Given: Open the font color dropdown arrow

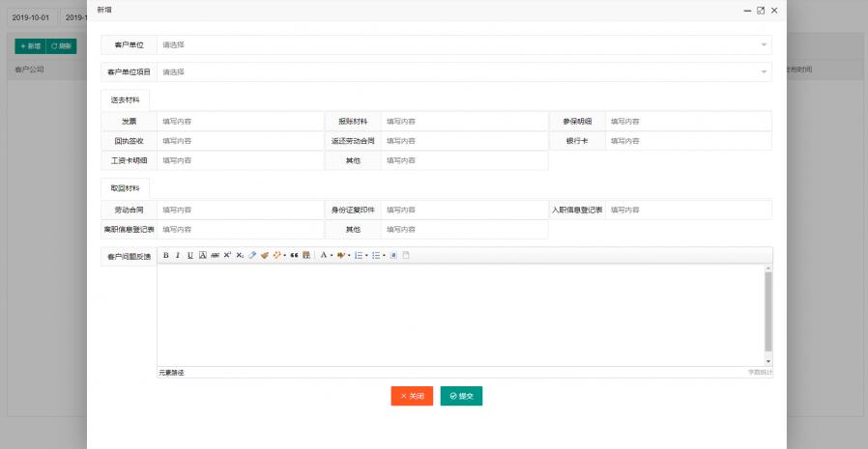Looking at the screenshot, I should coord(332,255).
